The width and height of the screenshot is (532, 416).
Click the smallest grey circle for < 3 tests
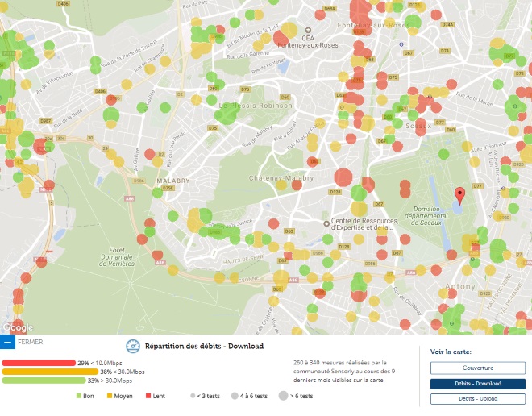tap(192, 396)
